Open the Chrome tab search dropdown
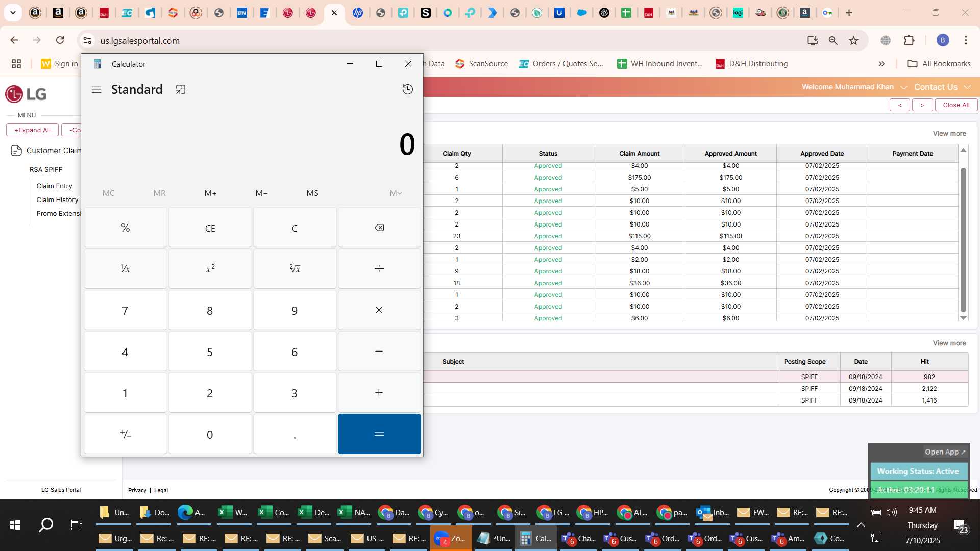The height and width of the screenshot is (551, 980). 13,13
